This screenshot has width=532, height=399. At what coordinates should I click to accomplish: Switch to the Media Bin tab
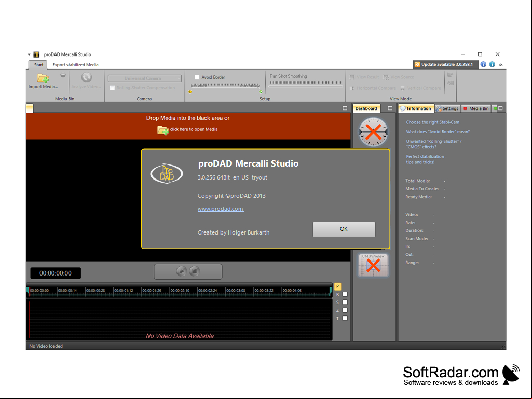pyautogui.click(x=475, y=108)
